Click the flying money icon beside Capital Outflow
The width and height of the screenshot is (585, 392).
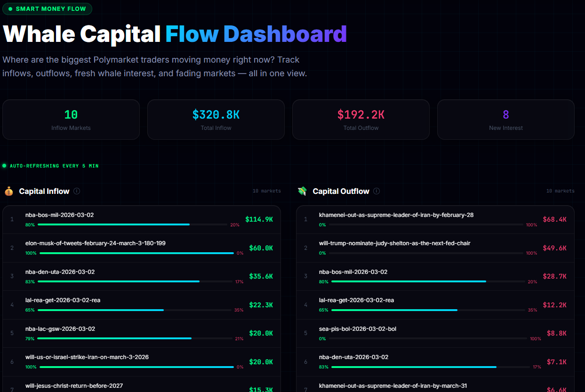click(x=302, y=191)
